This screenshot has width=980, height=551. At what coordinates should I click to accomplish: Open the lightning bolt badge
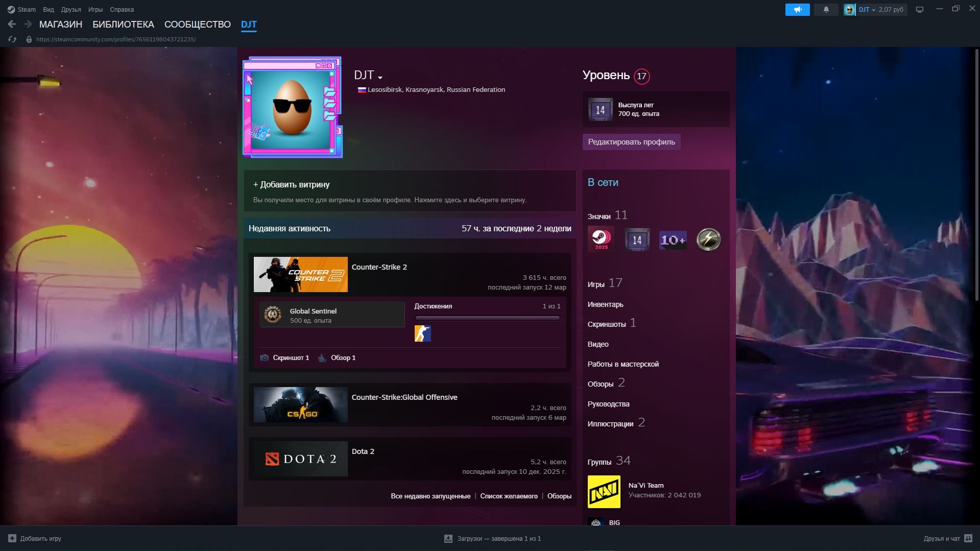click(708, 239)
